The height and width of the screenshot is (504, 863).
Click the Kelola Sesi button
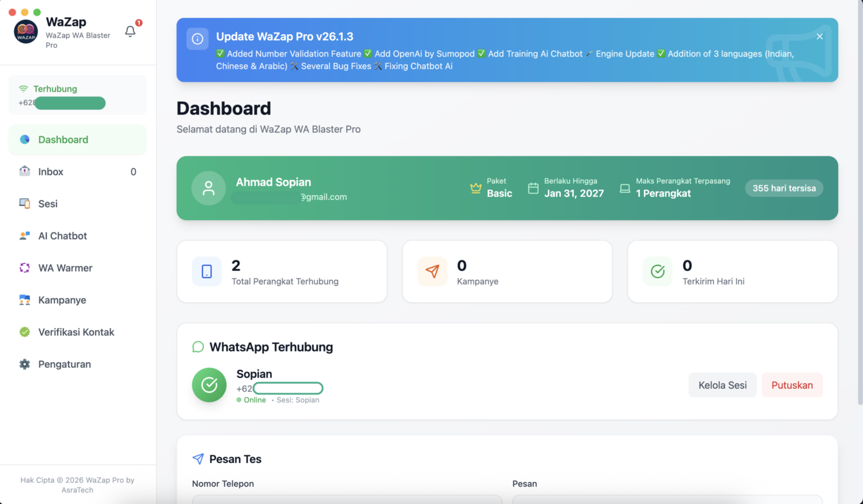722,385
